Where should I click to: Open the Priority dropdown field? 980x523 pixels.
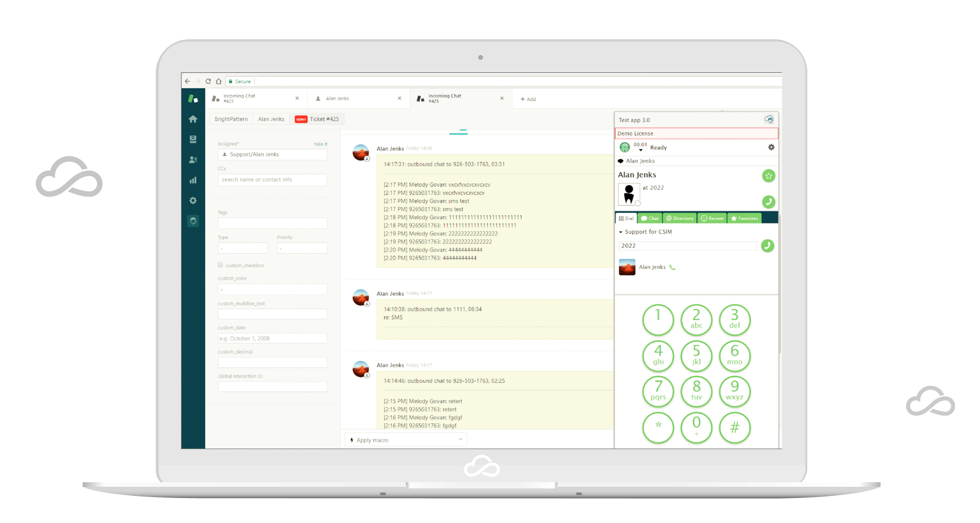tap(302, 248)
